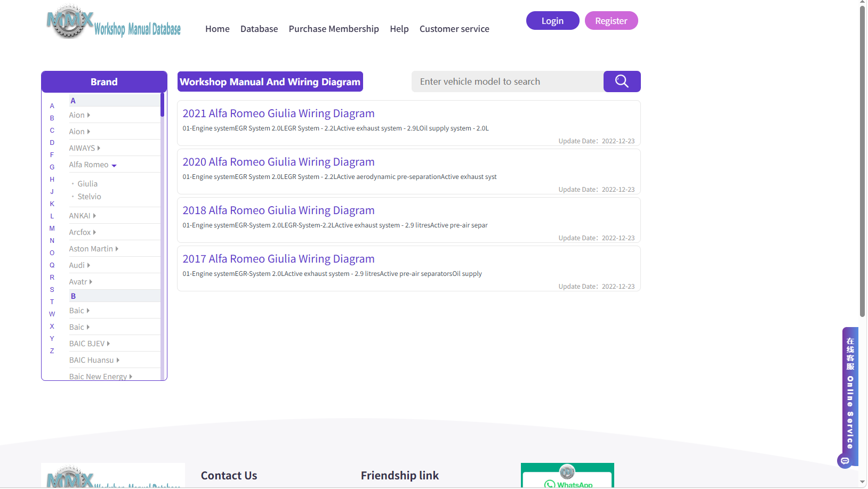This screenshot has width=868, height=489.
Task: Jump to brands starting with A
Action: click(52, 106)
